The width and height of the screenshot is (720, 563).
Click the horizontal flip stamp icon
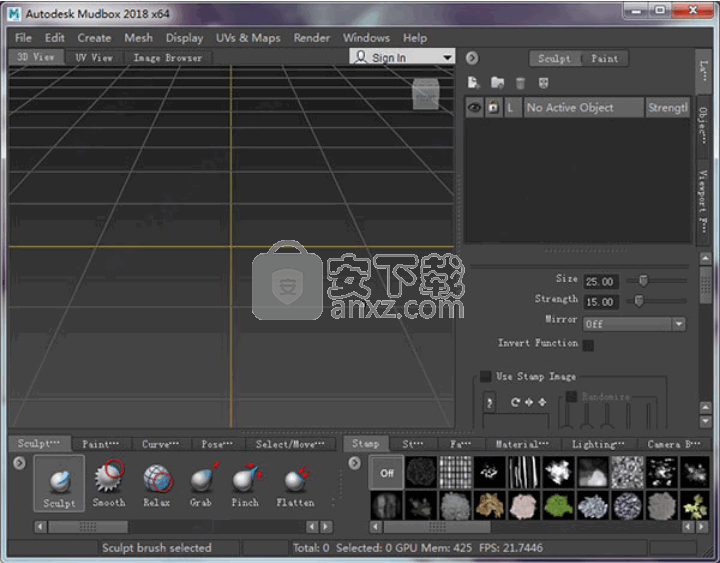(x=529, y=402)
